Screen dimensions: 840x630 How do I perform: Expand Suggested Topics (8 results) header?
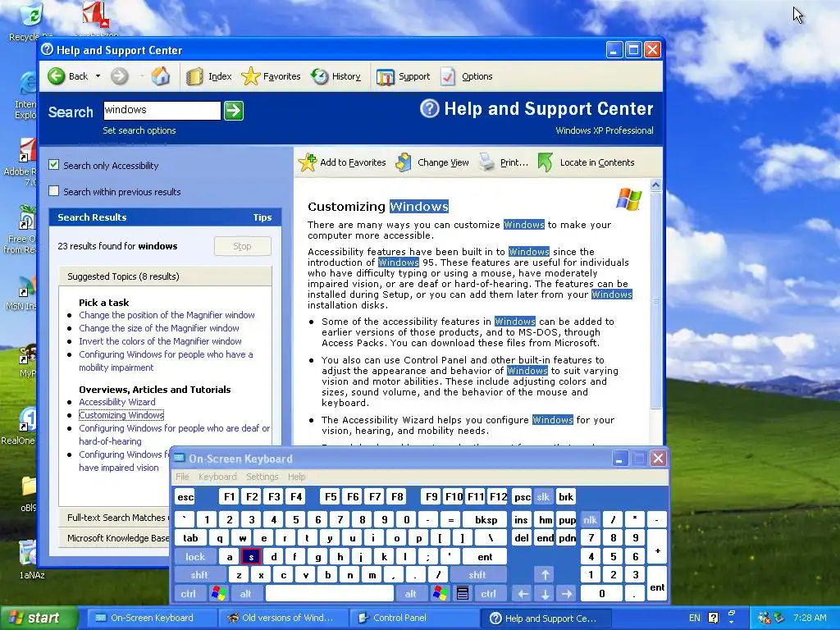(165, 276)
